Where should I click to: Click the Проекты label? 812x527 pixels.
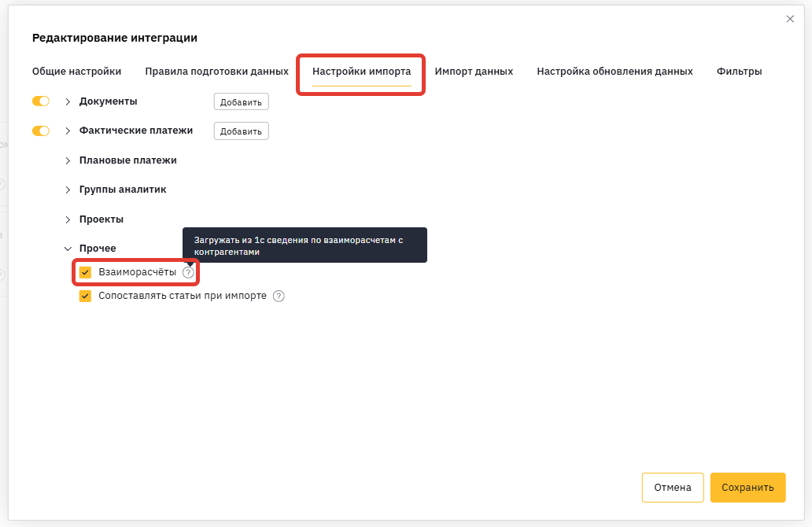click(x=101, y=219)
